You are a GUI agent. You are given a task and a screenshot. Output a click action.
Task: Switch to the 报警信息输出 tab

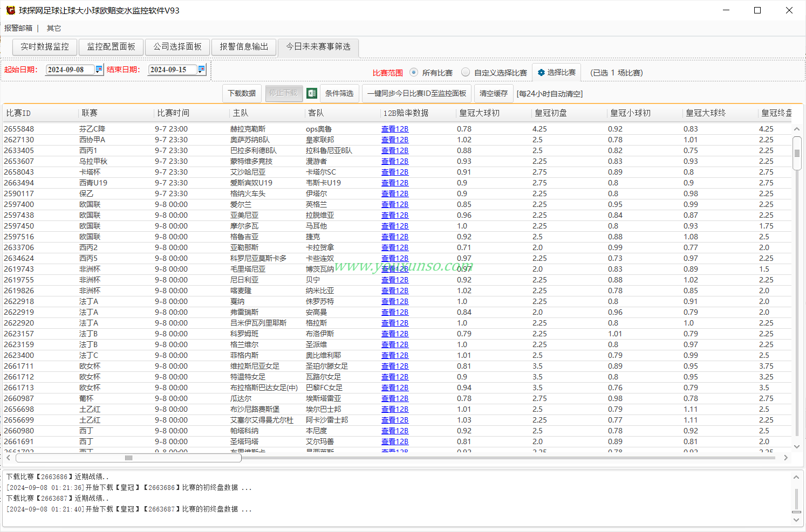point(244,47)
